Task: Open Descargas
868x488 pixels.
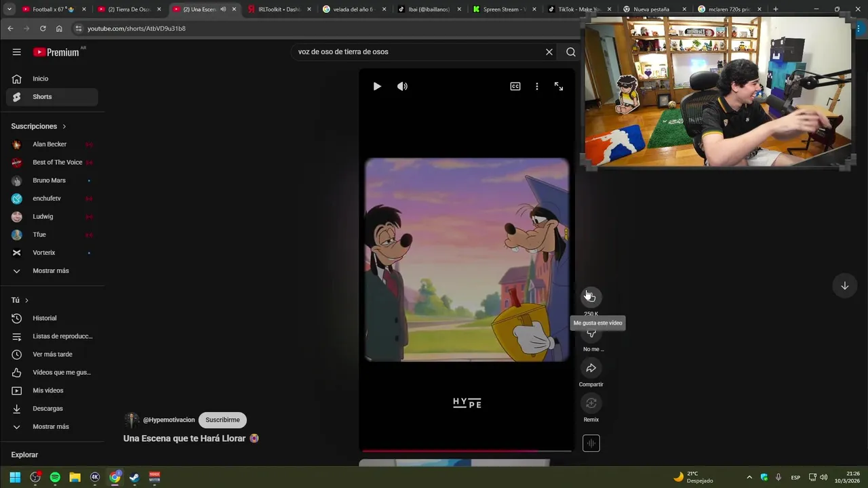Action: [x=52, y=409]
